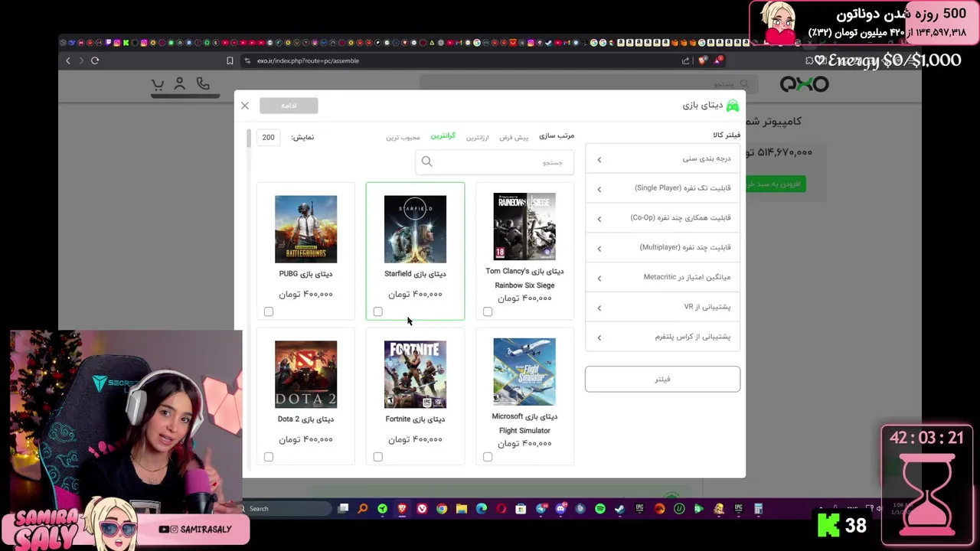Click the Starfield cover image
Viewport: 980px width, 551px height.
point(415,229)
